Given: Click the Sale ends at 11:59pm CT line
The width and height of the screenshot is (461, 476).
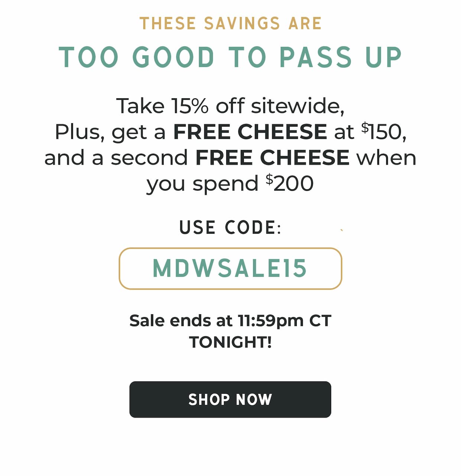Looking at the screenshot, I should (x=230, y=321).
